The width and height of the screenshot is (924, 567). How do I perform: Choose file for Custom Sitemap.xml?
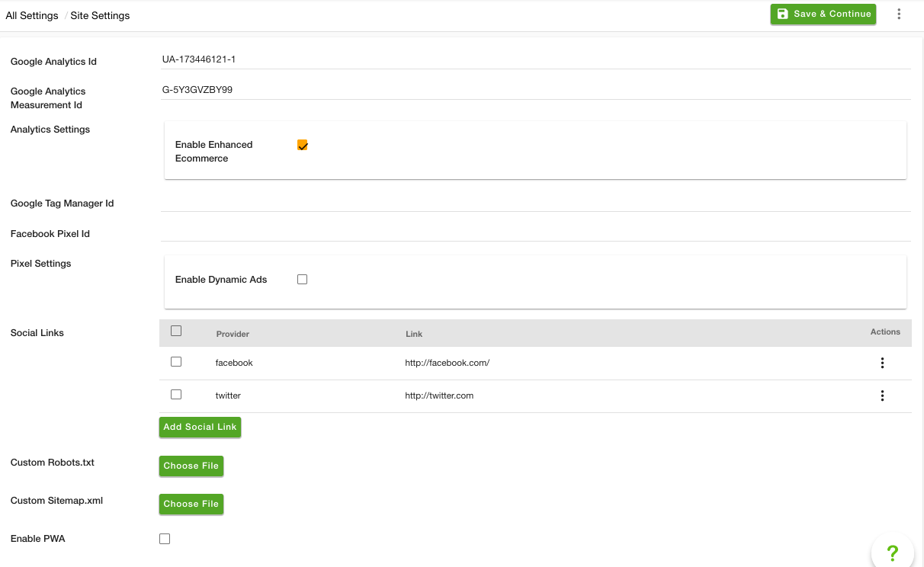point(191,504)
